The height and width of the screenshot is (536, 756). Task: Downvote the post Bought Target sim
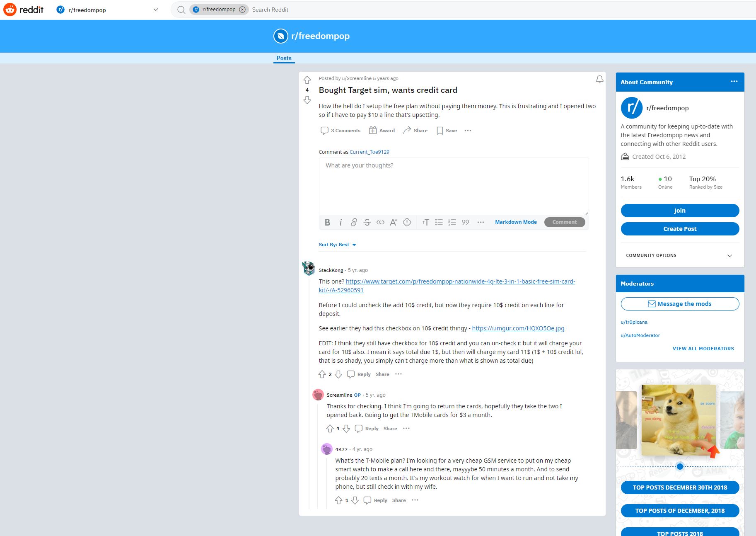[307, 100]
